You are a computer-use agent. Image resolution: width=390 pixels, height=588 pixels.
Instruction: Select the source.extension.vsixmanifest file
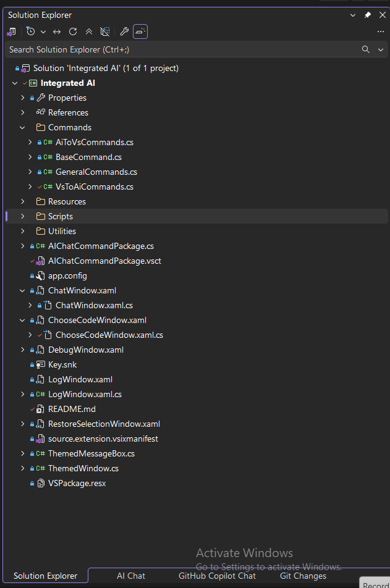[103, 439]
